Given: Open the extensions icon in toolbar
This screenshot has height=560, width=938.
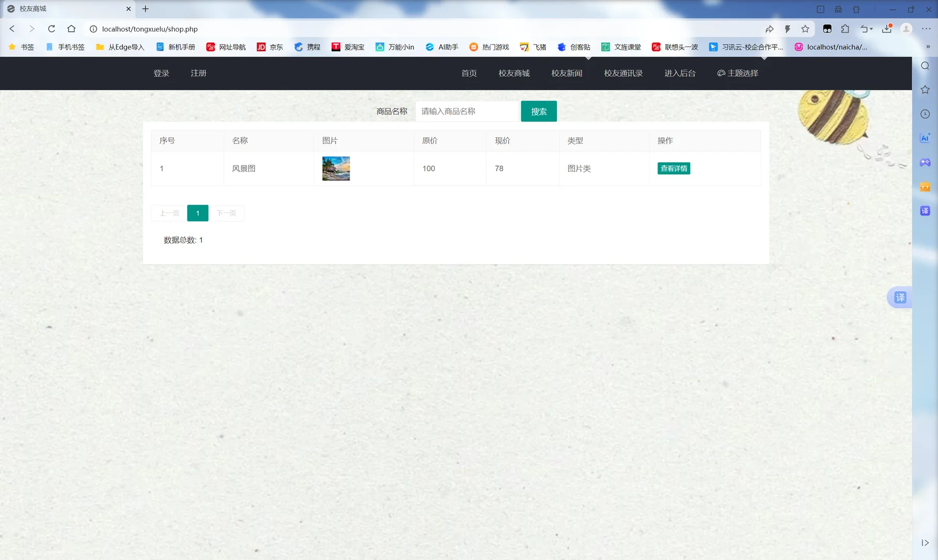Looking at the screenshot, I should click(846, 29).
